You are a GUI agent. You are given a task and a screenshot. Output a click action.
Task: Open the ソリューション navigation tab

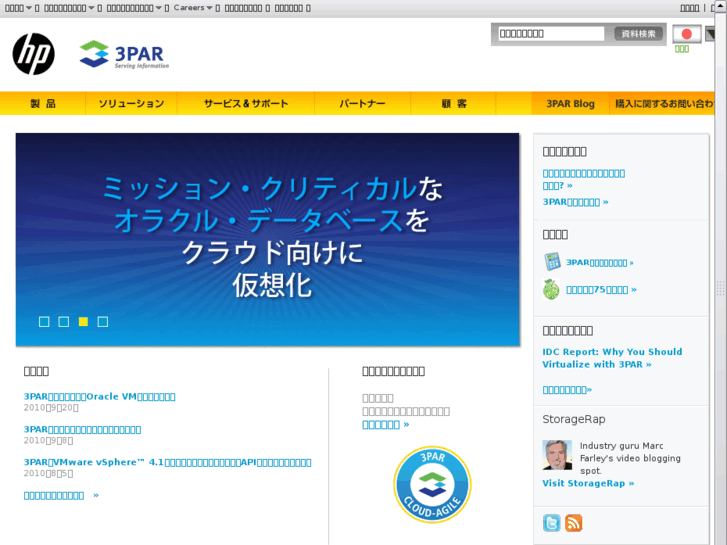131,103
